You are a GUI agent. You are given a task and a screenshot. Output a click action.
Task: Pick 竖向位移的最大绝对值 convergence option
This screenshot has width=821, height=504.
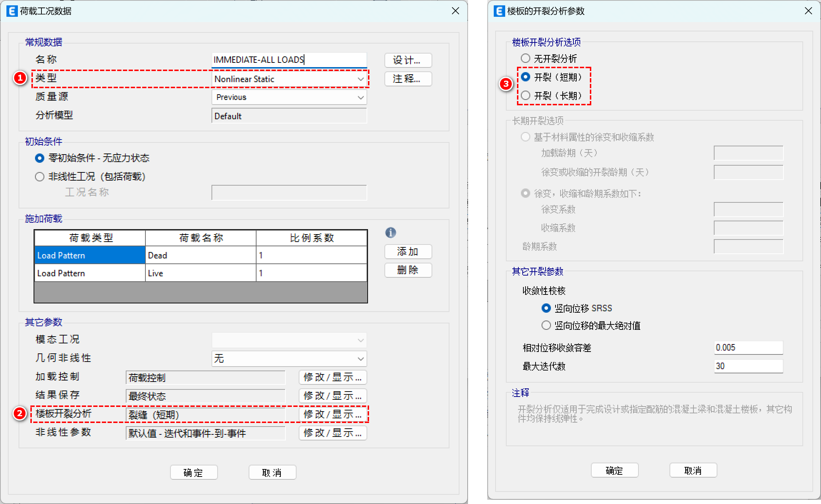(546, 325)
